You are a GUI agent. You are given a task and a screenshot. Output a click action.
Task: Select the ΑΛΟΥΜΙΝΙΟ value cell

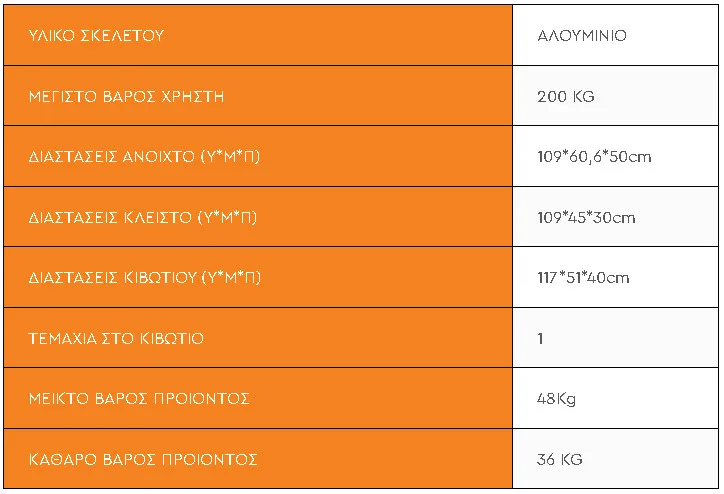pos(582,36)
